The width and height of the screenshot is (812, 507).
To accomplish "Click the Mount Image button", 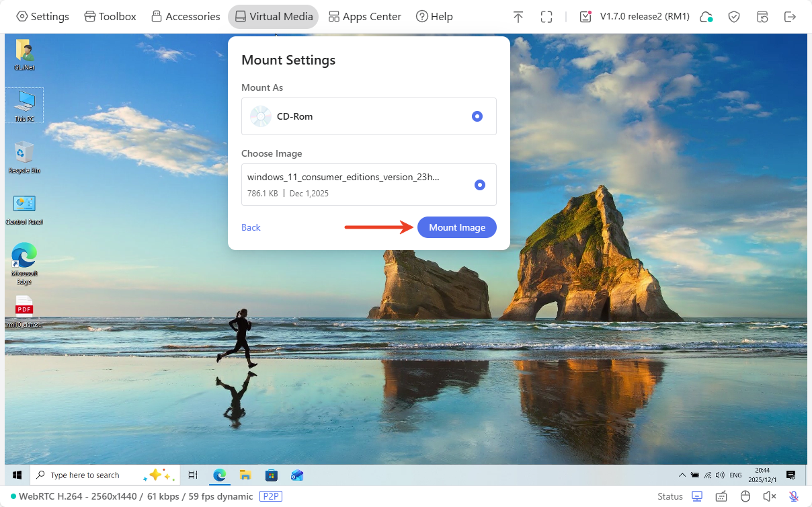I will 457,227.
